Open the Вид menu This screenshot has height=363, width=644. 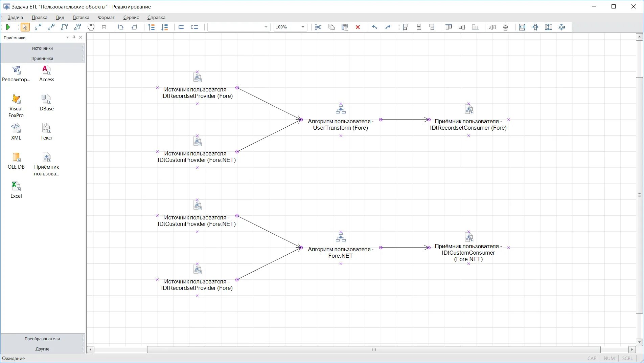pos(60,17)
